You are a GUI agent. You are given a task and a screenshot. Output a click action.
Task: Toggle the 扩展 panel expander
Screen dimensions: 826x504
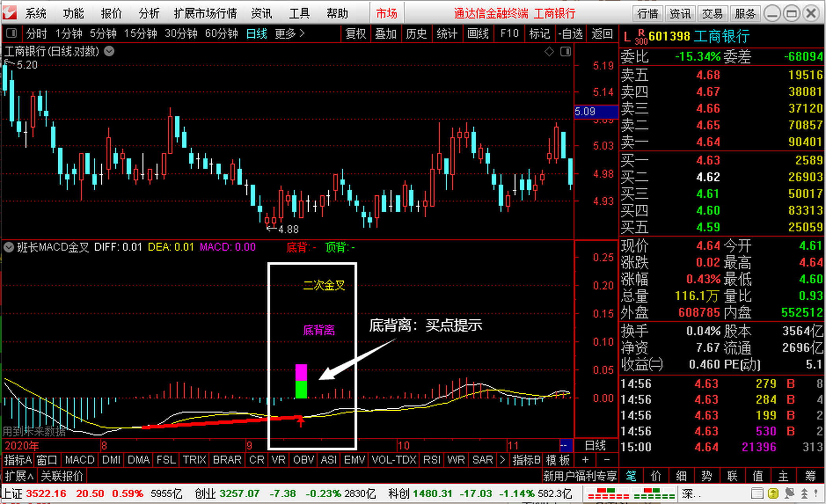pos(19,476)
